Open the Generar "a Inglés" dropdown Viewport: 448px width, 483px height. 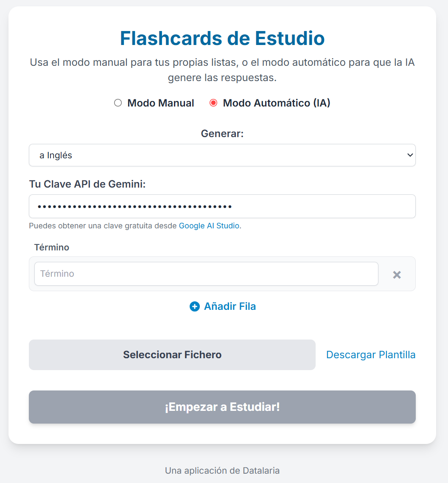(x=222, y=155)
